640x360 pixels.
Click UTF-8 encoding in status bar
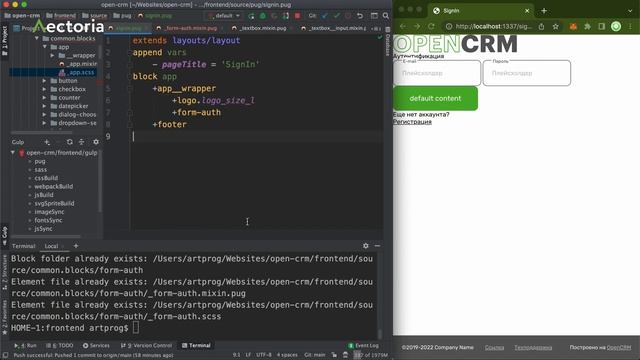tap(264, 355)
